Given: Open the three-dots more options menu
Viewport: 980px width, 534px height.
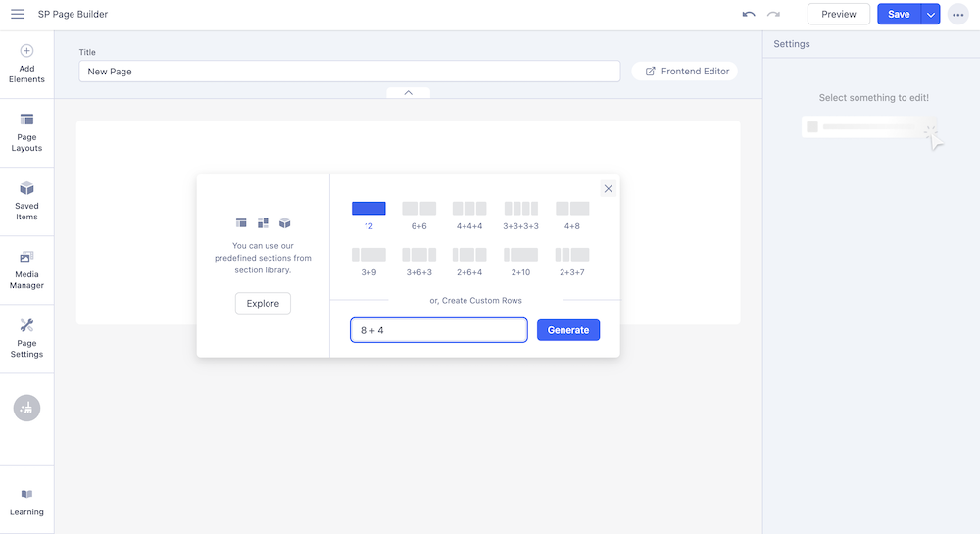Looking at the screenshot, I should (957, 15).
